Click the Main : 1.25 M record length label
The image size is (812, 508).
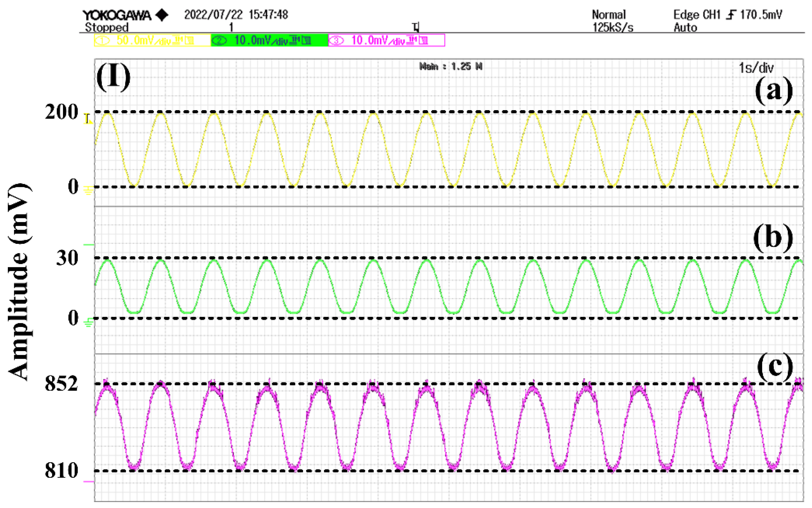[451, 67]
